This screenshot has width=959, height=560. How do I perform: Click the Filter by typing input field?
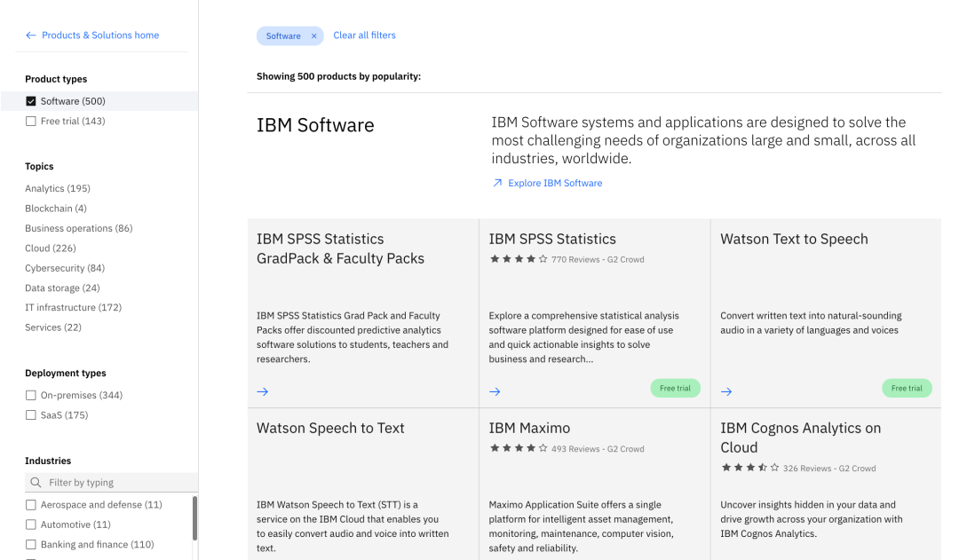(115, 483)
